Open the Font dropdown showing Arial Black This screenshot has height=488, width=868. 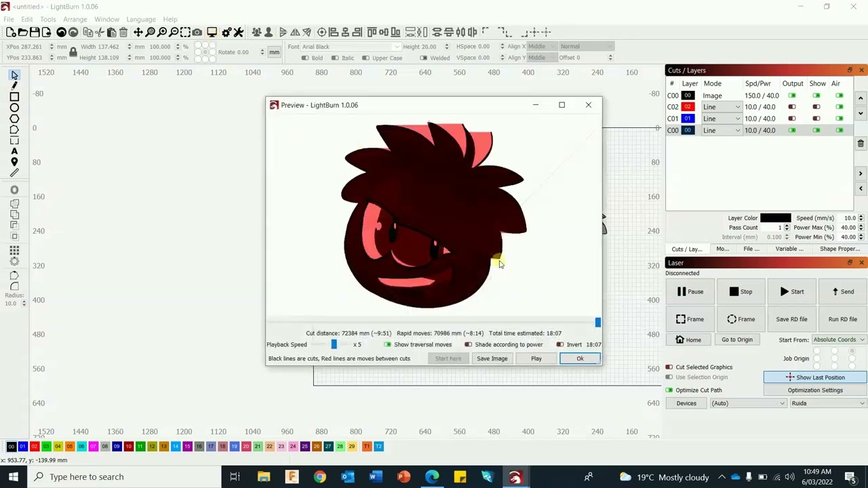(351, 47)
